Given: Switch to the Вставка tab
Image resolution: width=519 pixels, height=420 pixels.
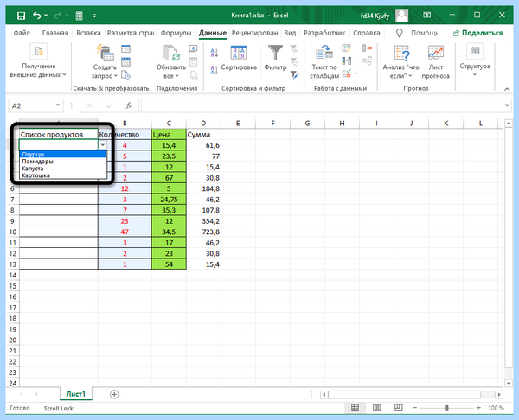Looking at the screenshot, I should point(88,33).
